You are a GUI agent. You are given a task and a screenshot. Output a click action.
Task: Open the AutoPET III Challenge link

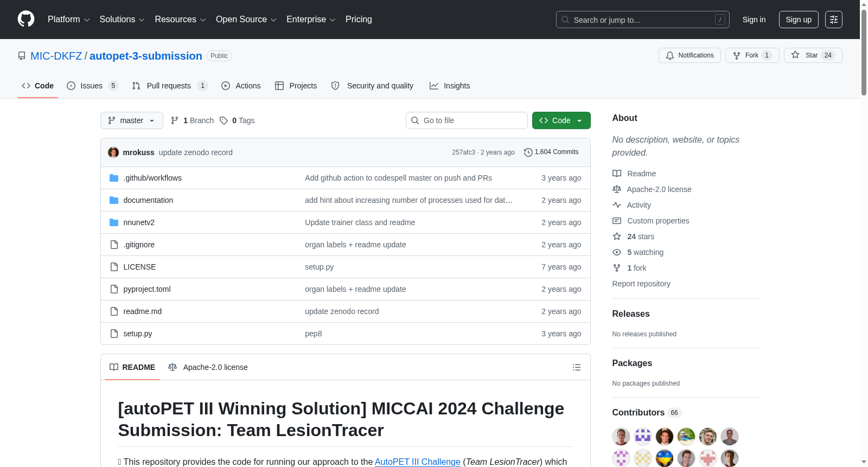(418, 462)
